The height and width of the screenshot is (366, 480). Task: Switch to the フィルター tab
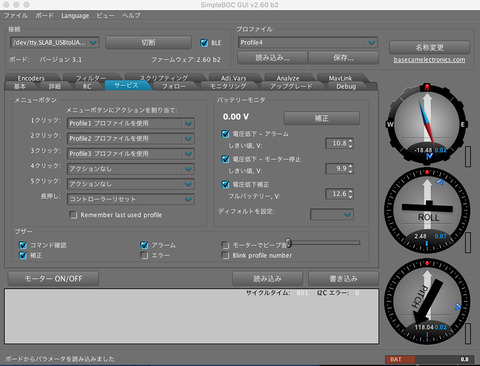coord(91,78)
